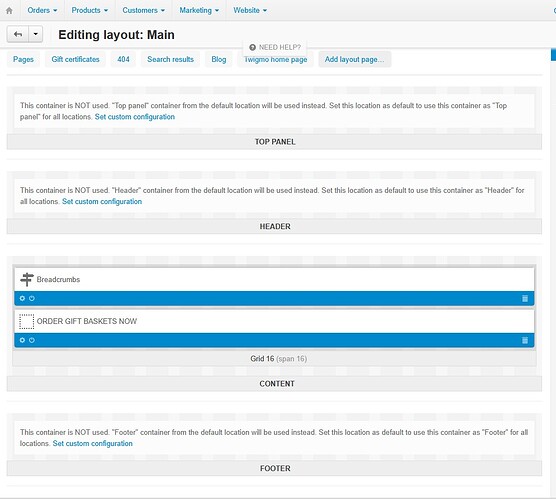Switch to the 404 tab
556x499 pixels.
click(123, 59)
